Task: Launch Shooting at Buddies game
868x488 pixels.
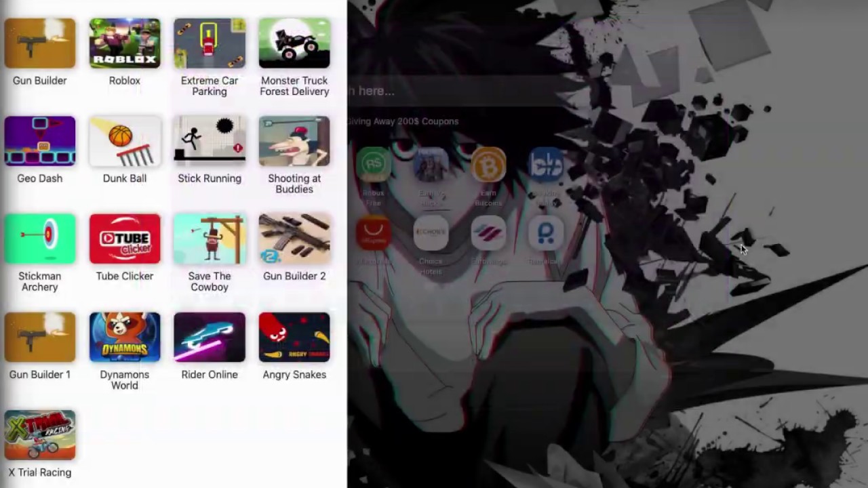Action: (x=294, y=141)
